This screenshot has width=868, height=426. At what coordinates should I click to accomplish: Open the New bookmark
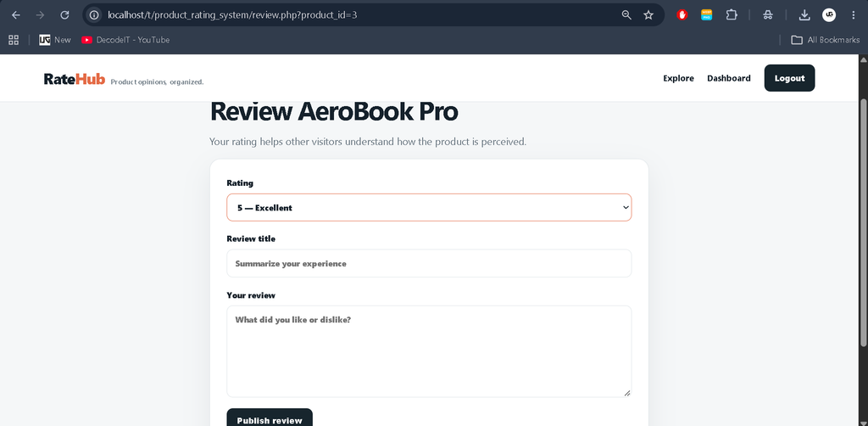click(x=55, y=40)
